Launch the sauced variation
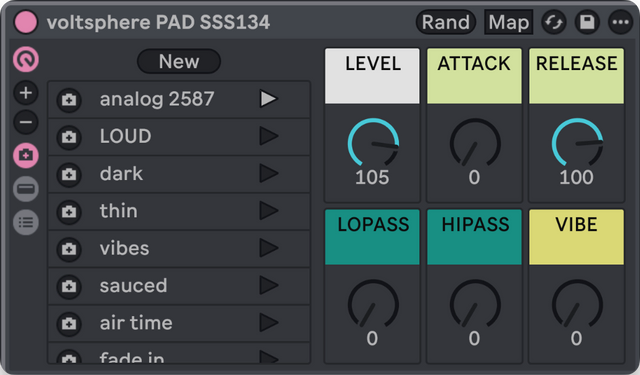This screenshot has height=375, width=640. click(269, 286)
